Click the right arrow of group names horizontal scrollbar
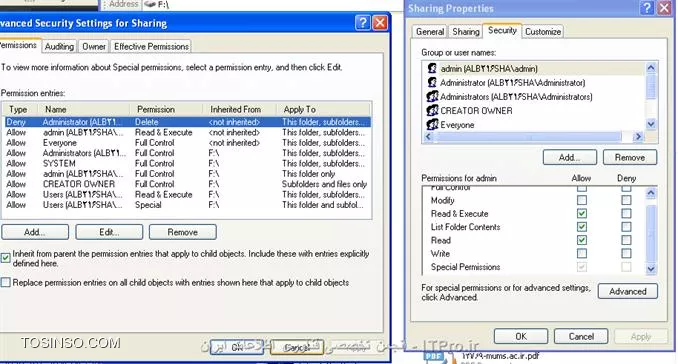This screenshot has height=364, width=678. coord(638,137)
